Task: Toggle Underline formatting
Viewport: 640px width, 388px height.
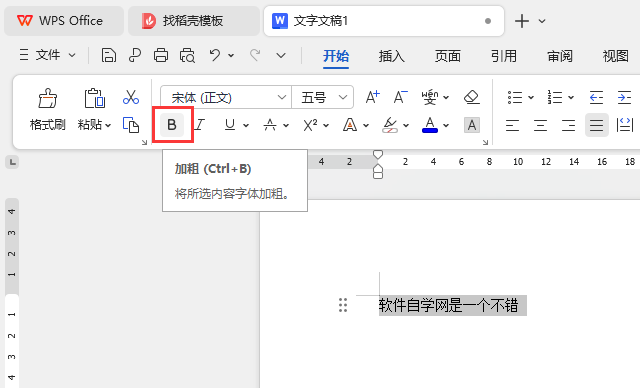Action: (230, 125)
